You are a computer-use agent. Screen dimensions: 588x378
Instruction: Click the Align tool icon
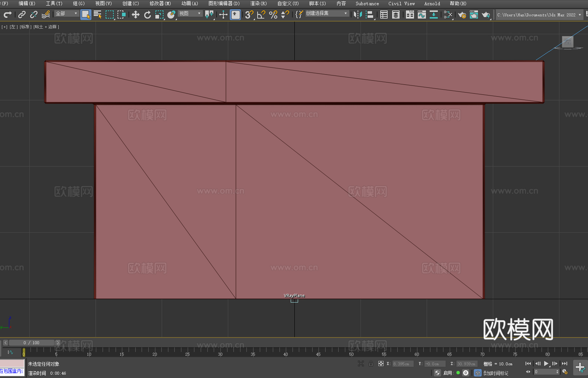click(370, 14)
